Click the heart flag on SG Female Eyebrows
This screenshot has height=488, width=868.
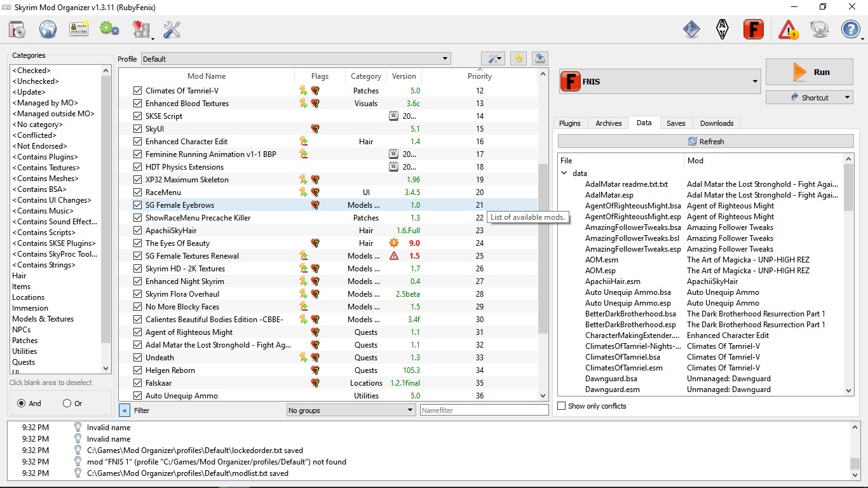(x=315, y=205)
